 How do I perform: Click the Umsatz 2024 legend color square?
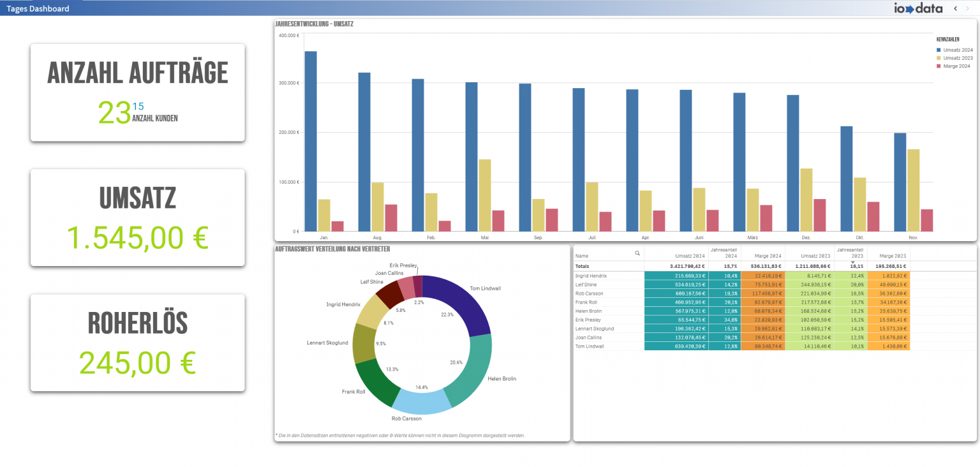[939, 49]
